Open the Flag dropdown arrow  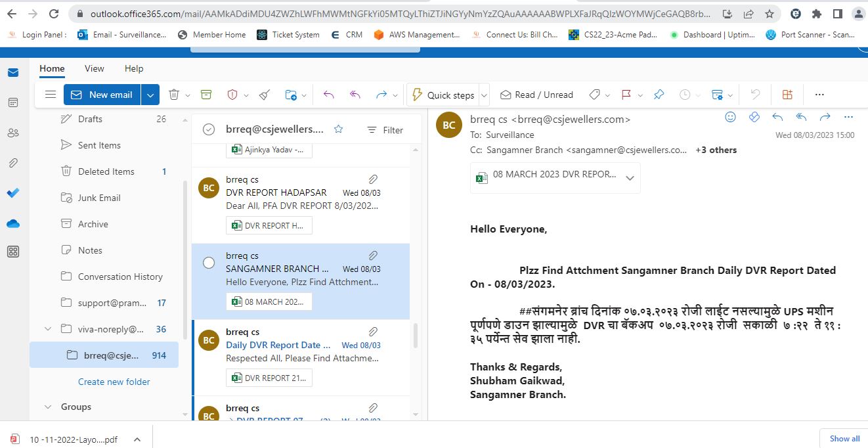[640, 95]
